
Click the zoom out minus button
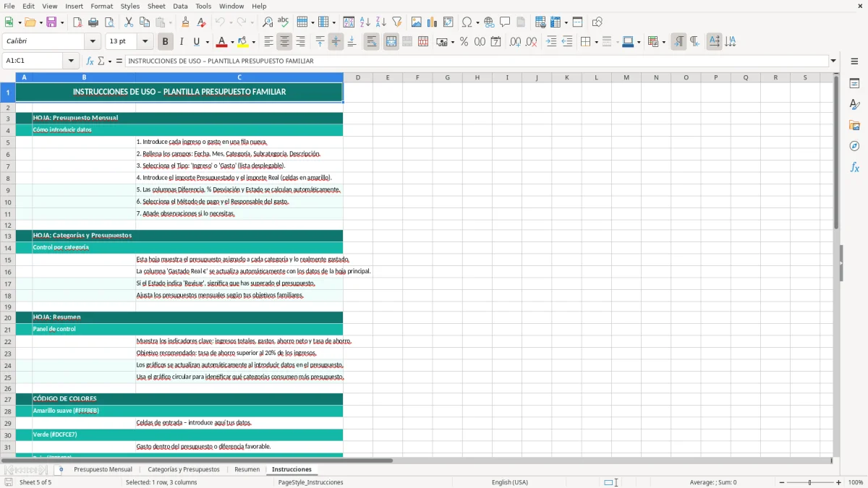click(x=781, y=482)
